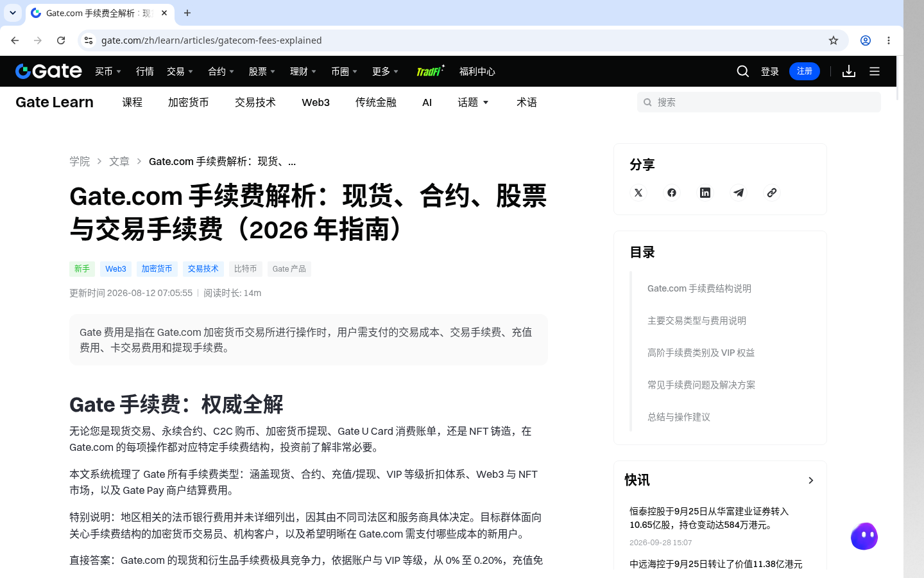Click the 比特币 tag

click(x=246, y=269)
